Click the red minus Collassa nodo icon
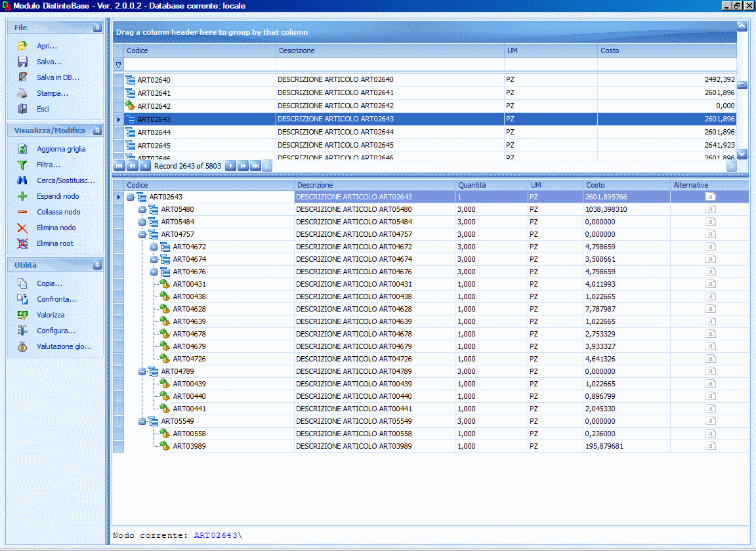756x551 pixels. pyautogui.click(x=22, y=212)
